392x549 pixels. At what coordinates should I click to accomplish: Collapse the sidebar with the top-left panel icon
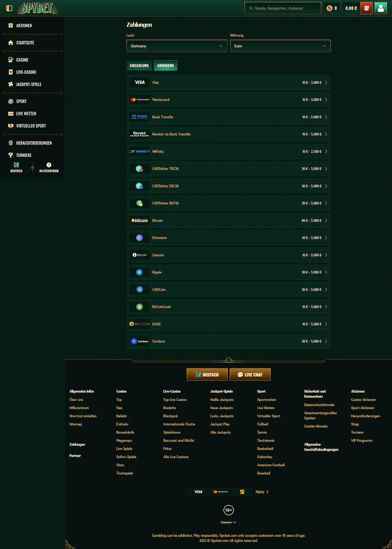(x=9, y=8)
